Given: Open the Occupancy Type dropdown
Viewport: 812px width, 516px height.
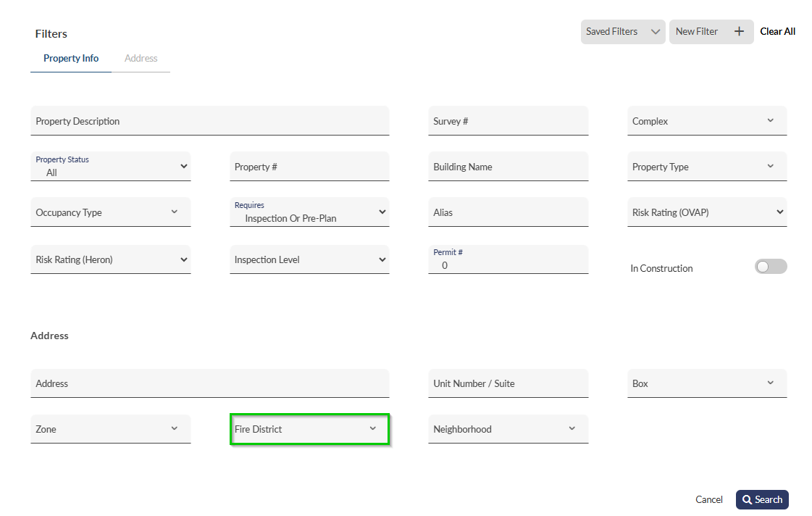Looking at the screenshot, I should [x=110, y=212].
